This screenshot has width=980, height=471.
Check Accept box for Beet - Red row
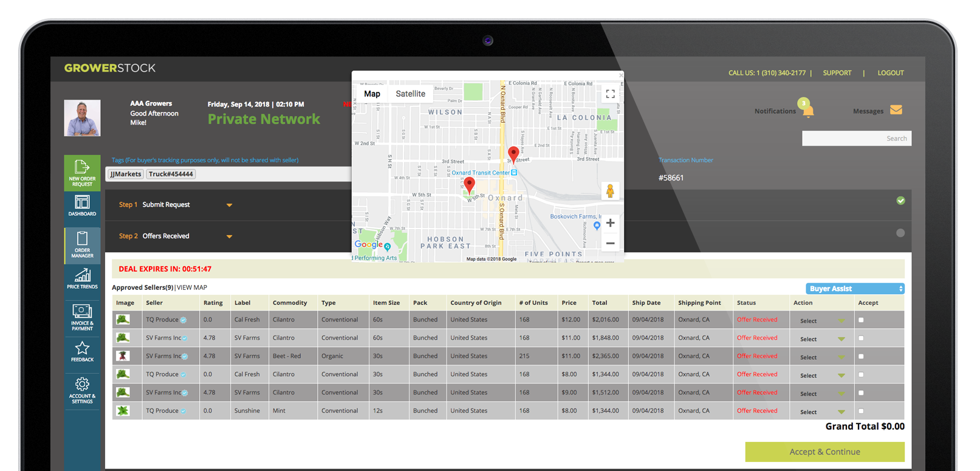pyautogui.click(x=861, y=356)
